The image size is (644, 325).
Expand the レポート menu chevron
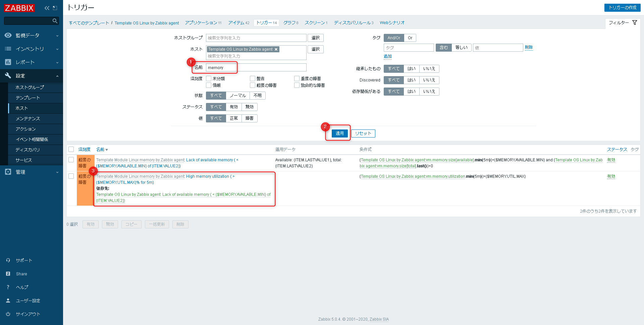click(57, 62)
